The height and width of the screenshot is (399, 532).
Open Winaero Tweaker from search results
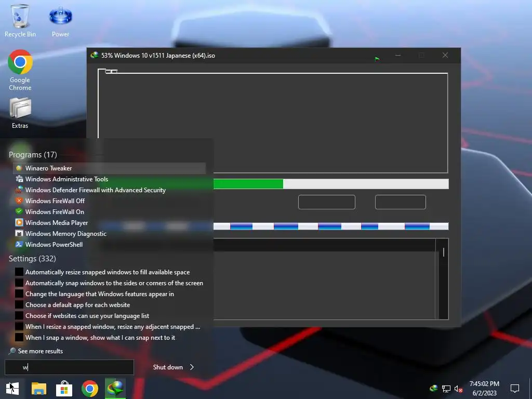[x=109, y=168]
